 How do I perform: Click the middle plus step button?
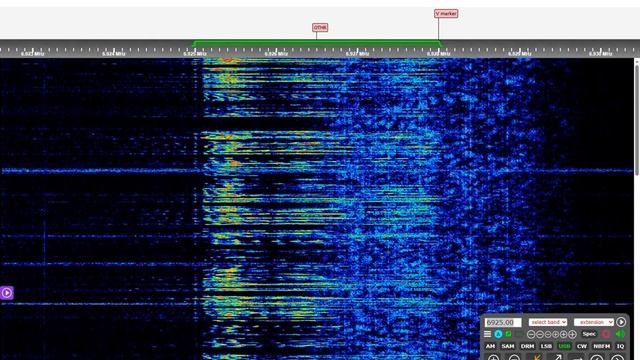pos(564,334)
